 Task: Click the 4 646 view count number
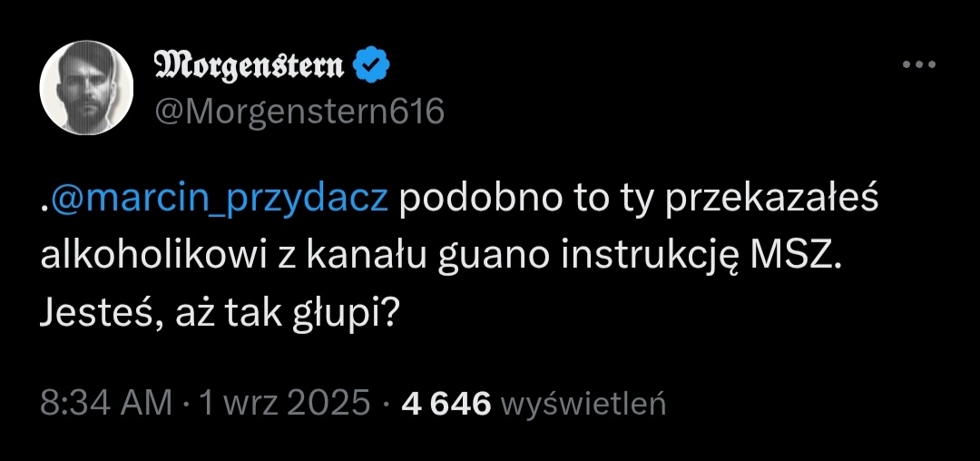pos(446,402)
